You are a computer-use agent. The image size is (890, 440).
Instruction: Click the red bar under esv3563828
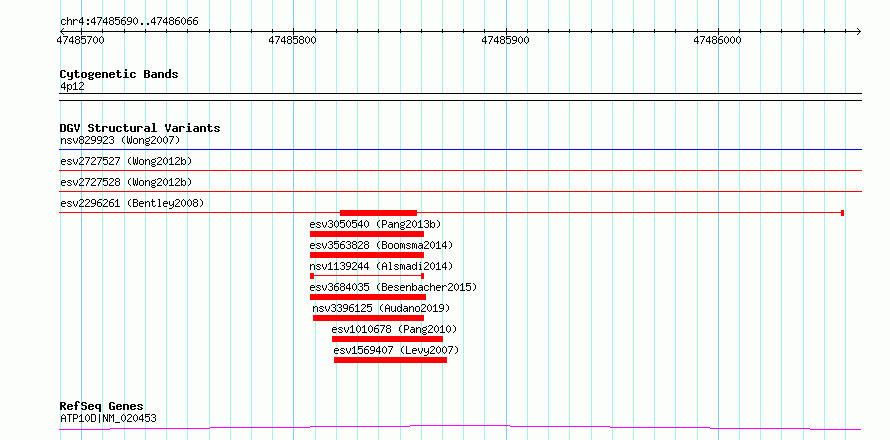click(x=367, y=255)
